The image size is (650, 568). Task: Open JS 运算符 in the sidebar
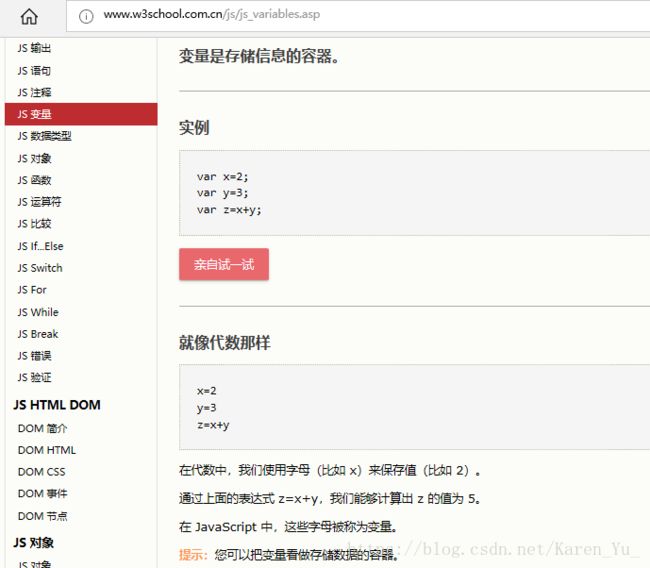click(39, 202)
